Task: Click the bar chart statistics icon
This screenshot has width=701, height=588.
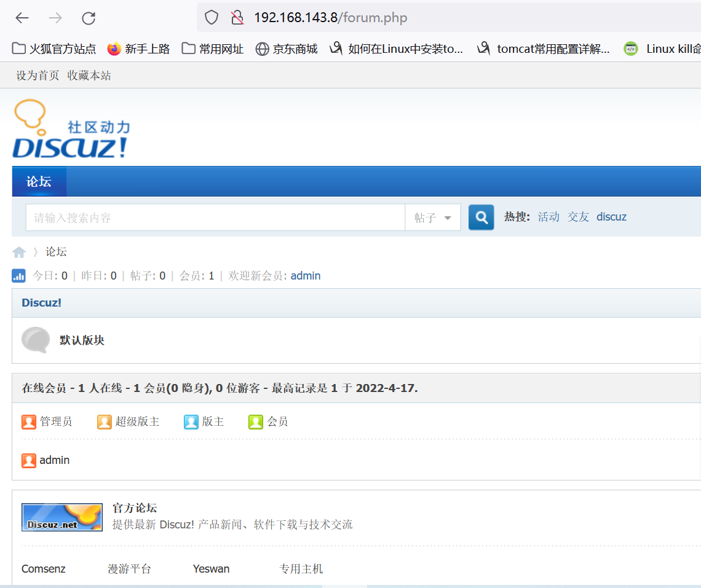Action: pos(18,275)
